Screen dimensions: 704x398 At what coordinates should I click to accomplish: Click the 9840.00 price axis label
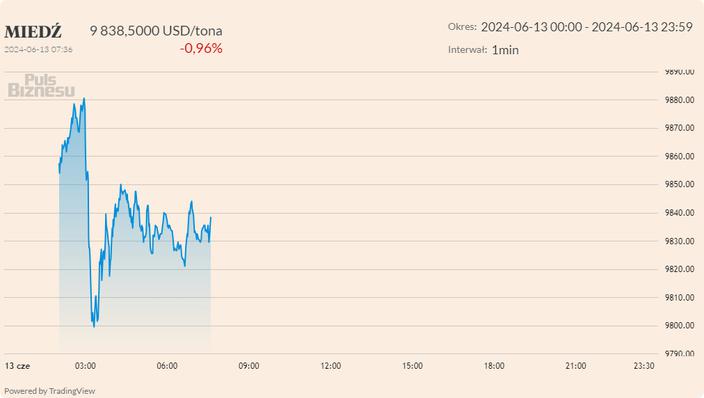coord(679,212)
